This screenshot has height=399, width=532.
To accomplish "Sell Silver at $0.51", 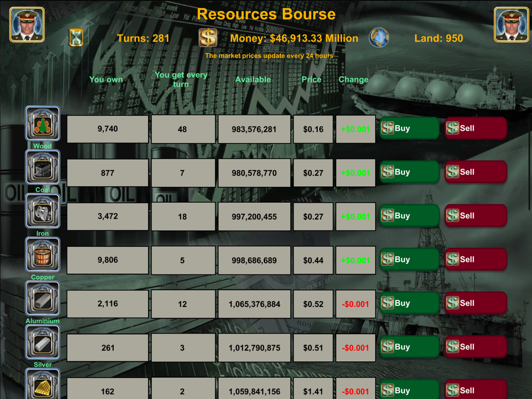I will coord(476,347).
